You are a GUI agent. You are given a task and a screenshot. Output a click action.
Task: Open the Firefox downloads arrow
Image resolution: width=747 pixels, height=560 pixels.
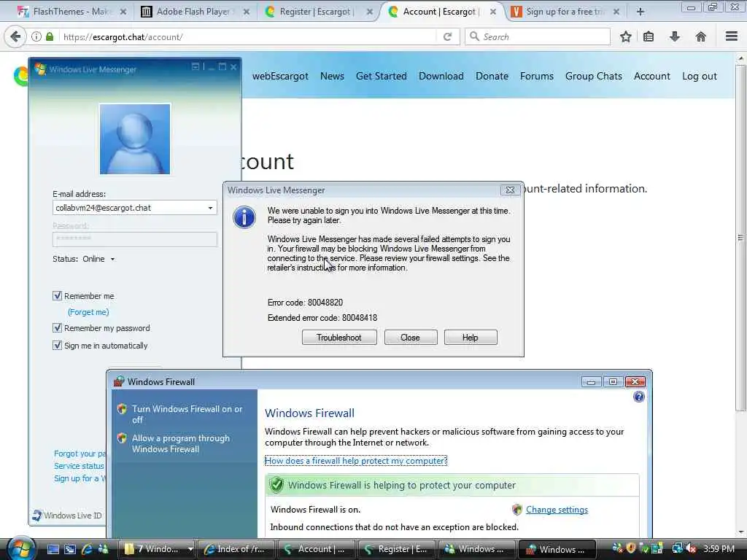675,36
